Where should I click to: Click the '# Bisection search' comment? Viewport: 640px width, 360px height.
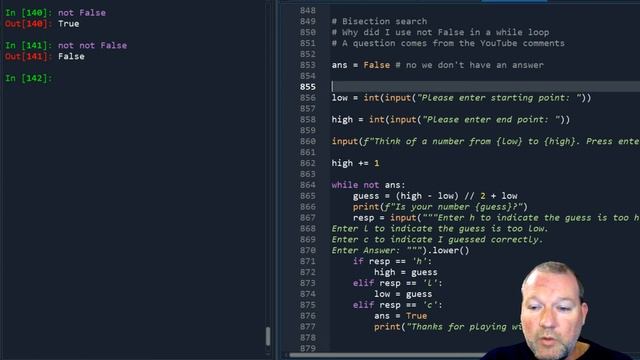(379, 21)
